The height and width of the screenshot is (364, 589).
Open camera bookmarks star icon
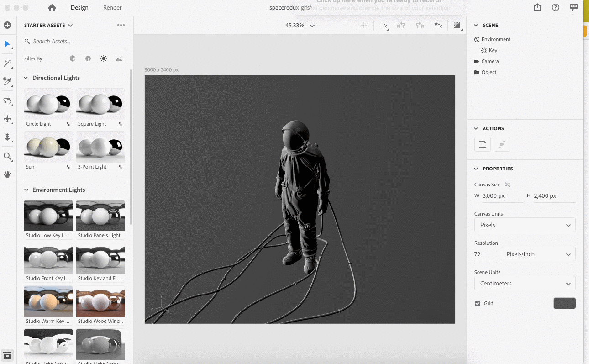pyautogui.click(x=438, y=26)
